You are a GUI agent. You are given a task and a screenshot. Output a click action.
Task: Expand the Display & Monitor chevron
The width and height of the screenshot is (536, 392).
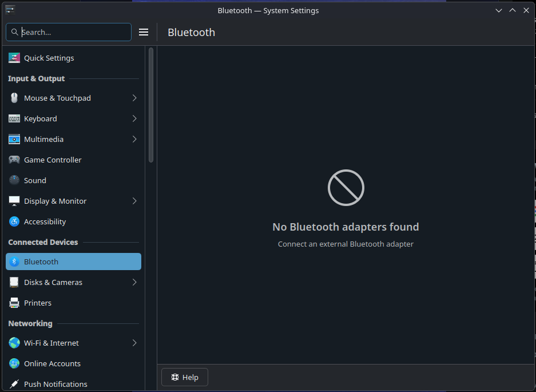coord(134,201)
